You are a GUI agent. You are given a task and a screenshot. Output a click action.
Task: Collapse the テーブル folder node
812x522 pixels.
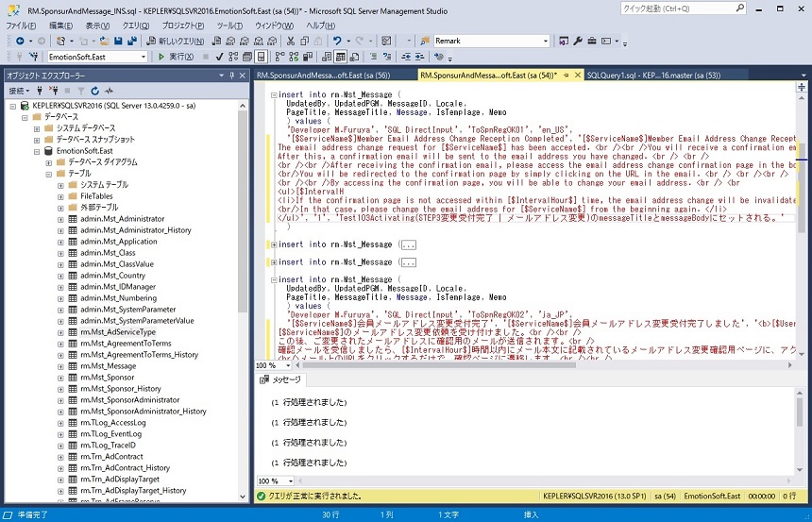click(x=49, y=174)
